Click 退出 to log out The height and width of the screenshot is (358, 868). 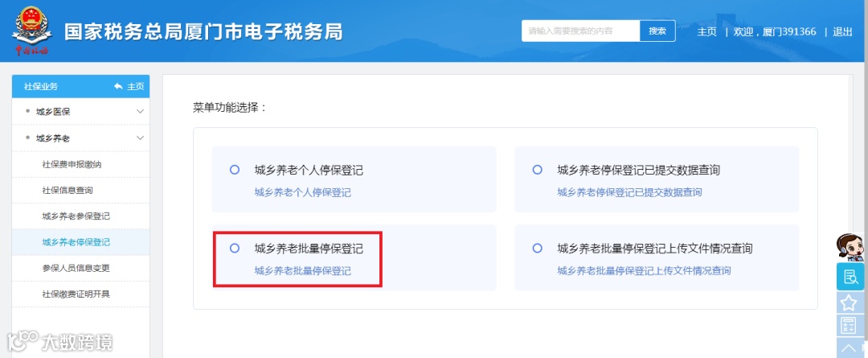pos(842,31)
